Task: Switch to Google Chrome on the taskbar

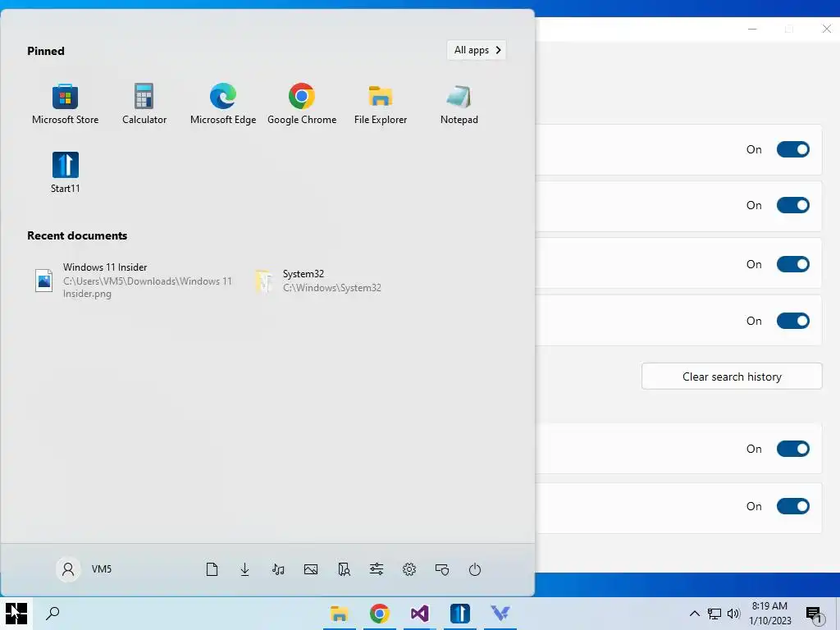Action: pos(379,614)
